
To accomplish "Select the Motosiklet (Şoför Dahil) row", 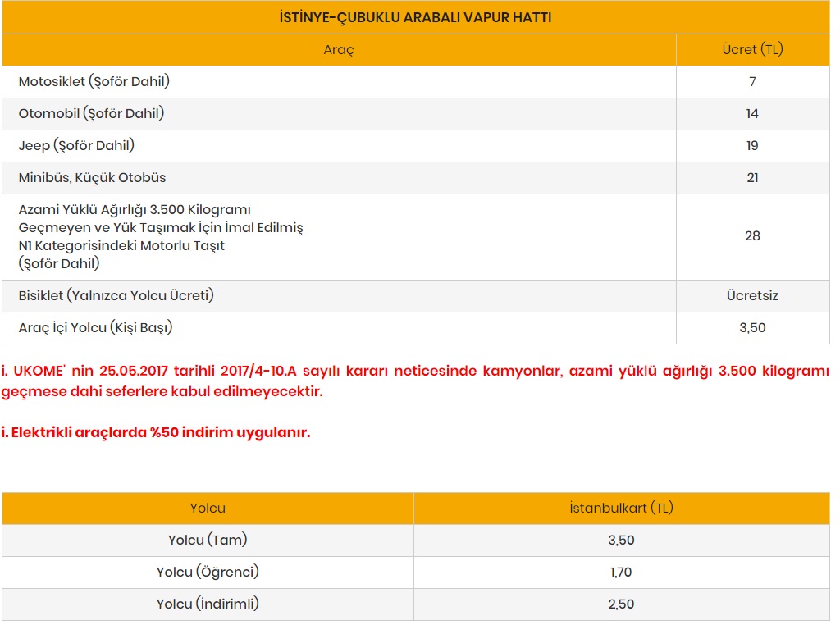I will click(x=94, y=82).
